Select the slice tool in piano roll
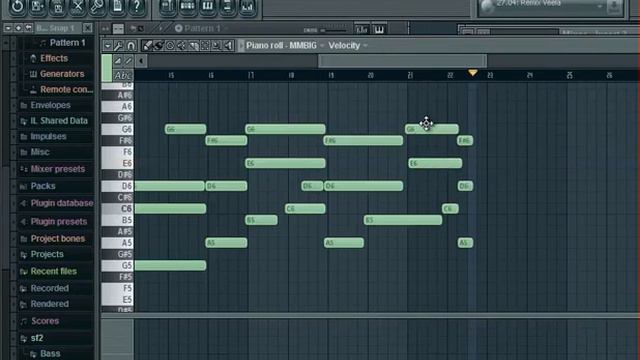Screen dimensions: 640x360 point(193,45)
